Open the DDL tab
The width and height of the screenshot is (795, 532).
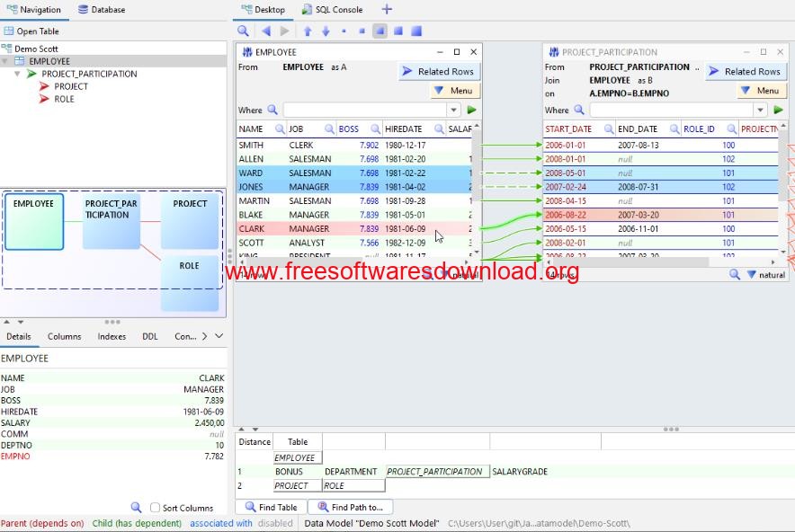(x=150, y=336)
